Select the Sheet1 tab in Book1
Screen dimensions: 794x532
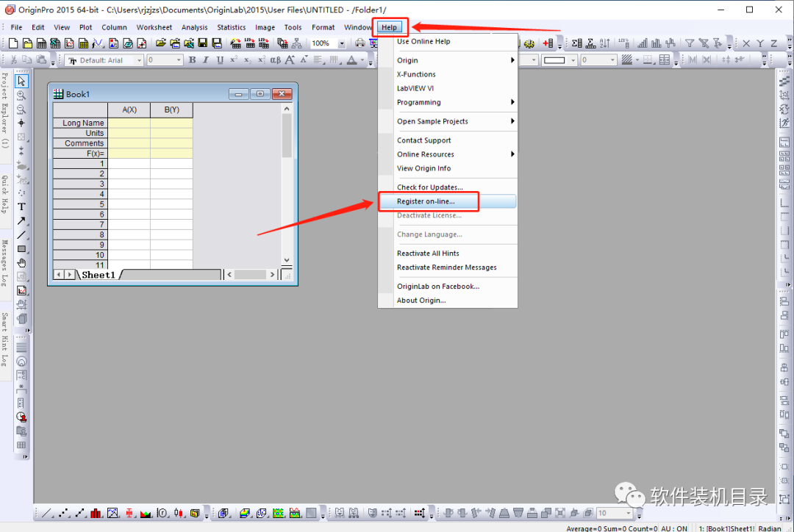[99, 275]
